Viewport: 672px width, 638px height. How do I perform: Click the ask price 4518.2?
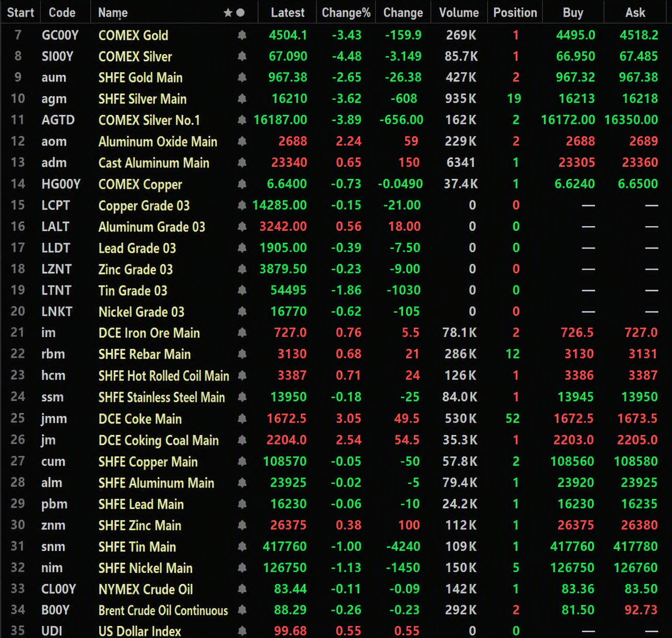click(639, 36)
